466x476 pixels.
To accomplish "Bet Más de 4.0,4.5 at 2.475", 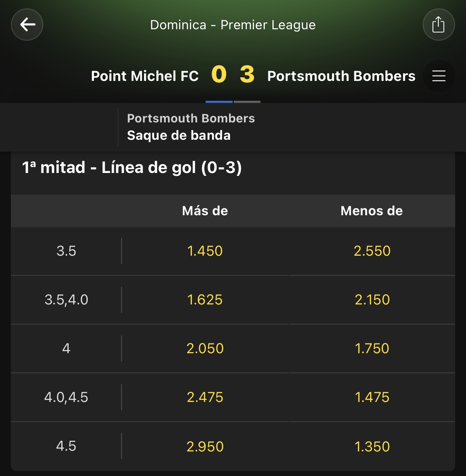I will [205, 397].
